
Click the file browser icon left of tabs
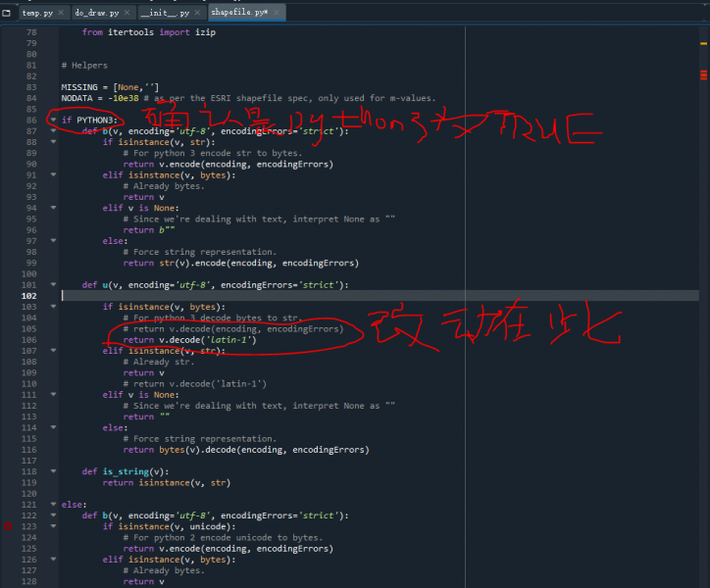7,13
